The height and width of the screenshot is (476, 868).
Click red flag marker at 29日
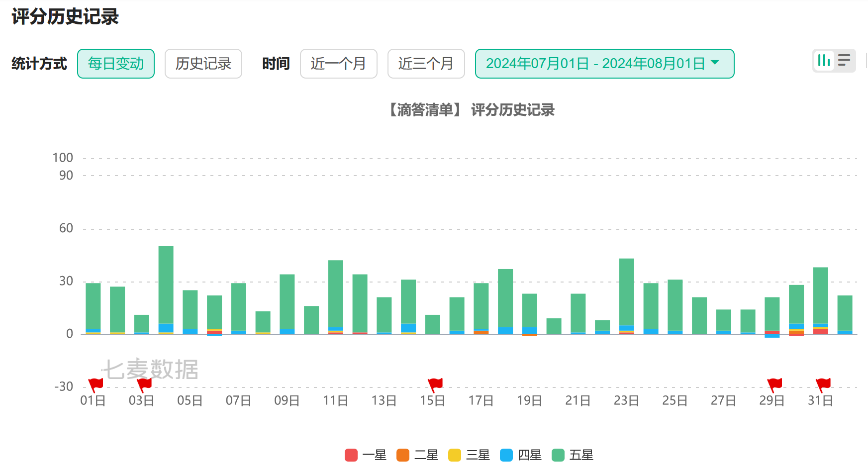(774, 385)
